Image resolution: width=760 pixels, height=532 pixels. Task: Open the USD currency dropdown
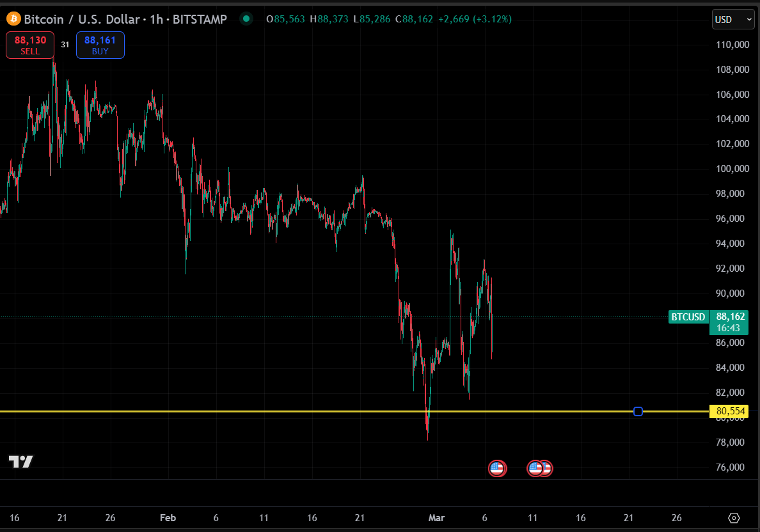[x=733, y=19]
